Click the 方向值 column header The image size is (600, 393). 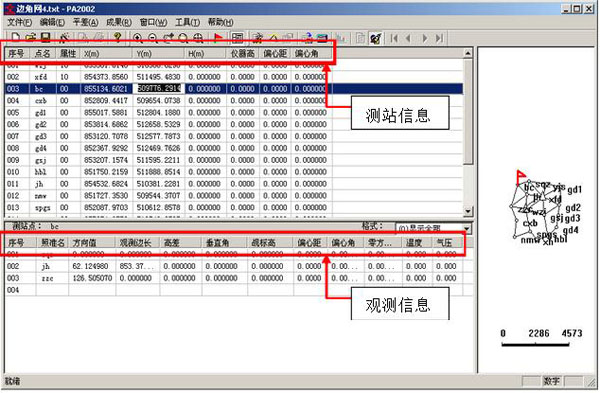tap(92, 242)
